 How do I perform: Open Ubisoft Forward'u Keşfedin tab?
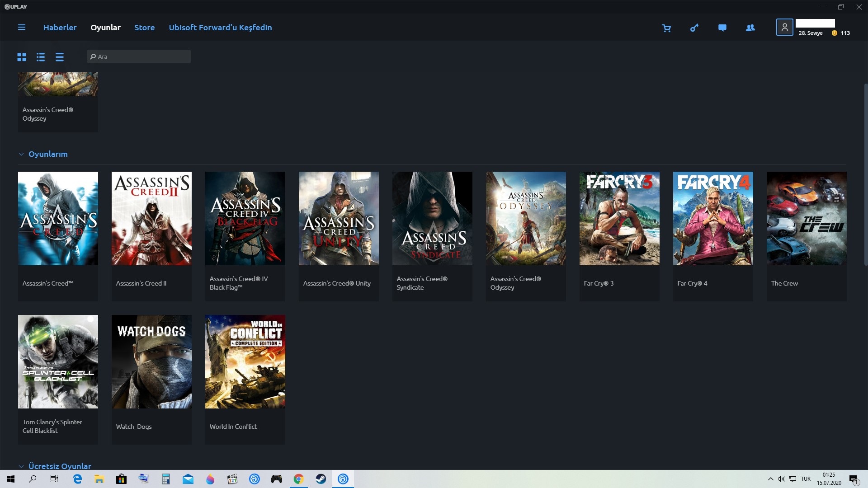221,28
